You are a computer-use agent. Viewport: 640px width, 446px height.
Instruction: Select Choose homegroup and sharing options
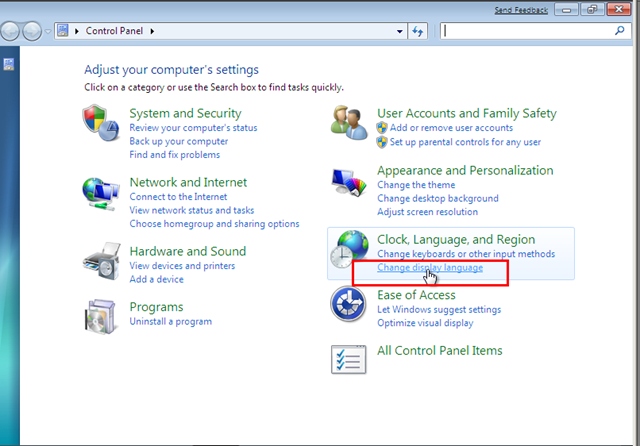[214, 224]
